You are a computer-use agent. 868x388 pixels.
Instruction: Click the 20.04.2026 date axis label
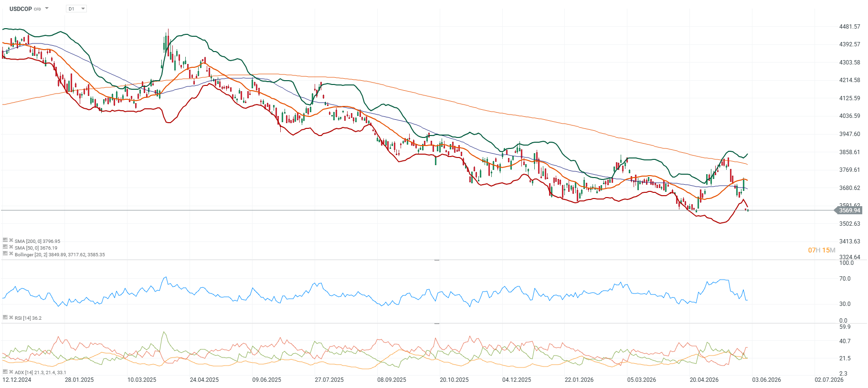[704, 380]
